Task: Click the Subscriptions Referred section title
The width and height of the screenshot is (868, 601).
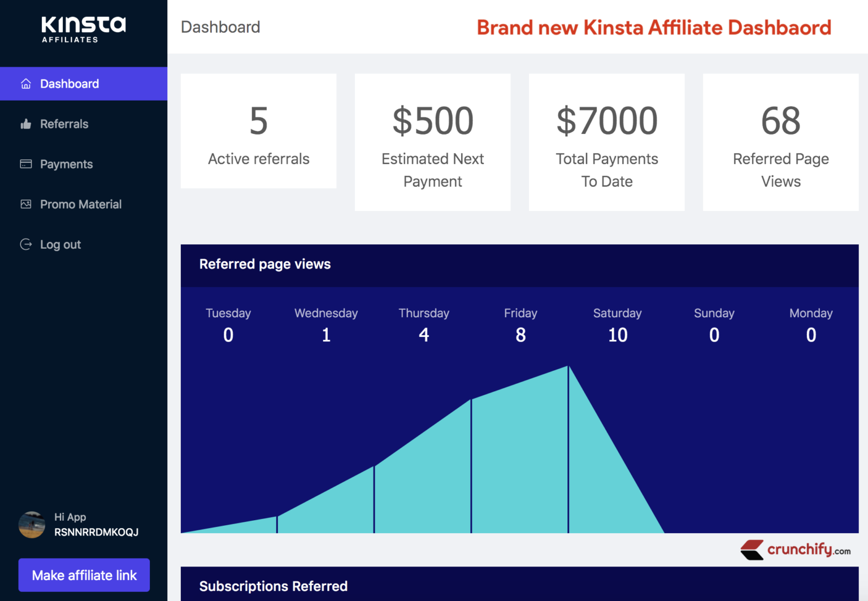Action: coord(273,586)
